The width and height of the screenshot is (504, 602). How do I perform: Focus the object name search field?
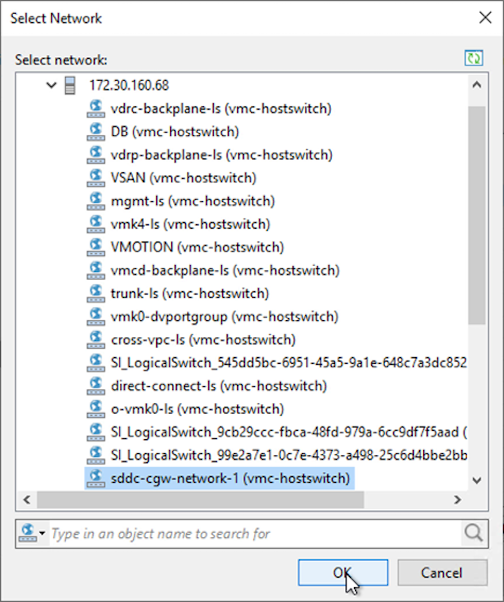pos(256,534)
